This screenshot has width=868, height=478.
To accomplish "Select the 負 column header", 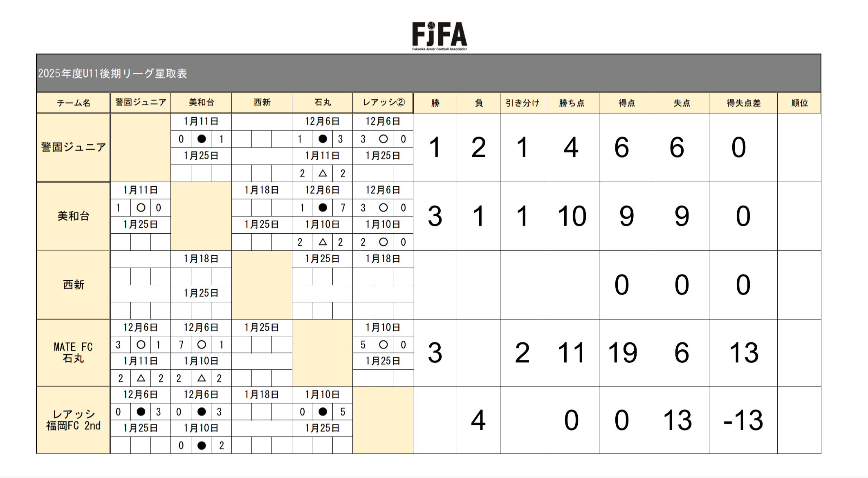I will (479, 103).
